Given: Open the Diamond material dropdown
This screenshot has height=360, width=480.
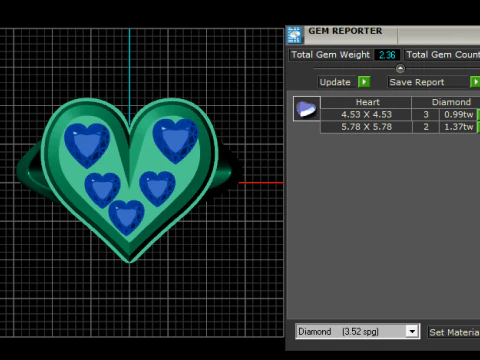Looking at the screenshot, I should tap(412, 331).
